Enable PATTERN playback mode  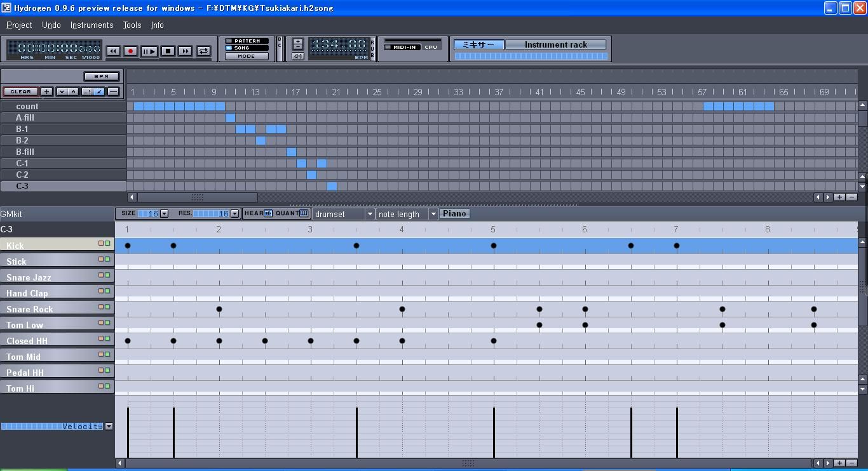pos(247,41)
